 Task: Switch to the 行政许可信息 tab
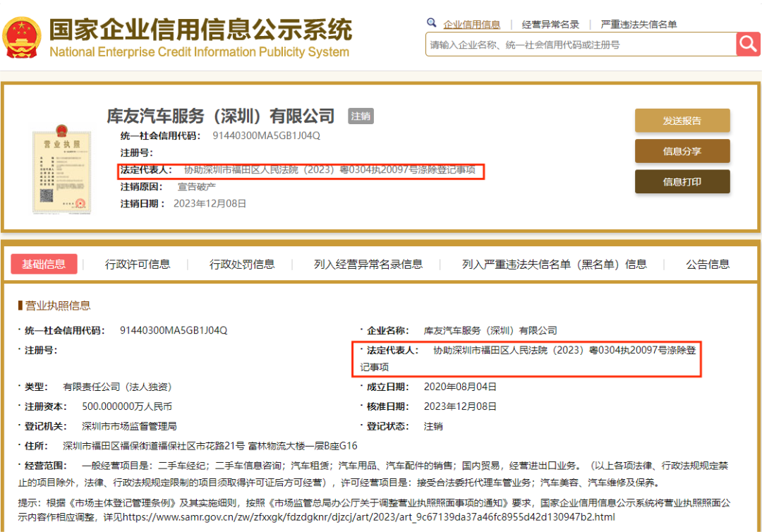[x=138, y=264]
